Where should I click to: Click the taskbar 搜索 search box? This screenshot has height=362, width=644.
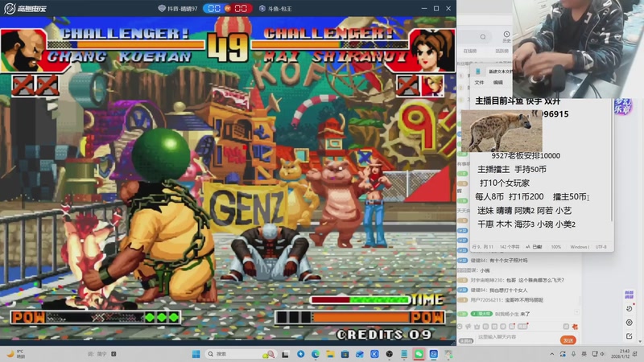click(x=241, y=354)
